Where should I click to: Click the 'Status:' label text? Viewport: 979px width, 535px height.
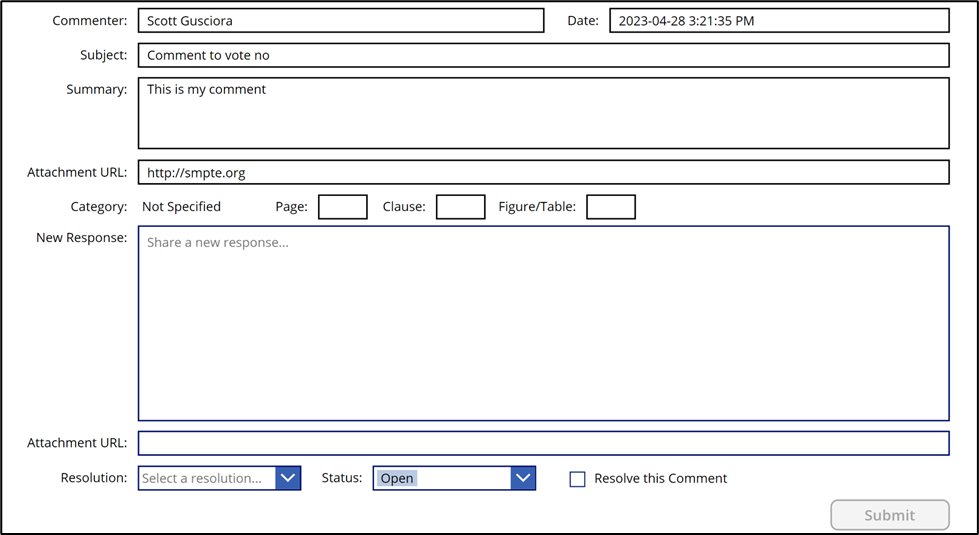(342, 478)
